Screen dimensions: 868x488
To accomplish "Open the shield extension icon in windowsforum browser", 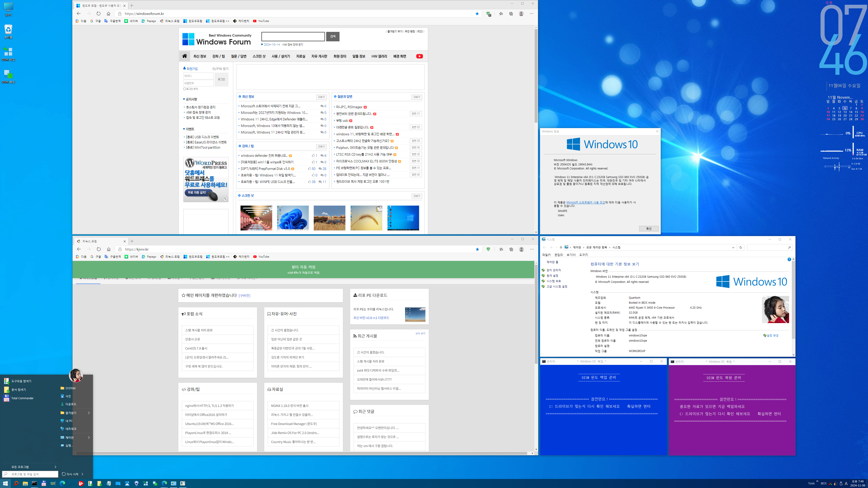I will (x=488, y=14).
